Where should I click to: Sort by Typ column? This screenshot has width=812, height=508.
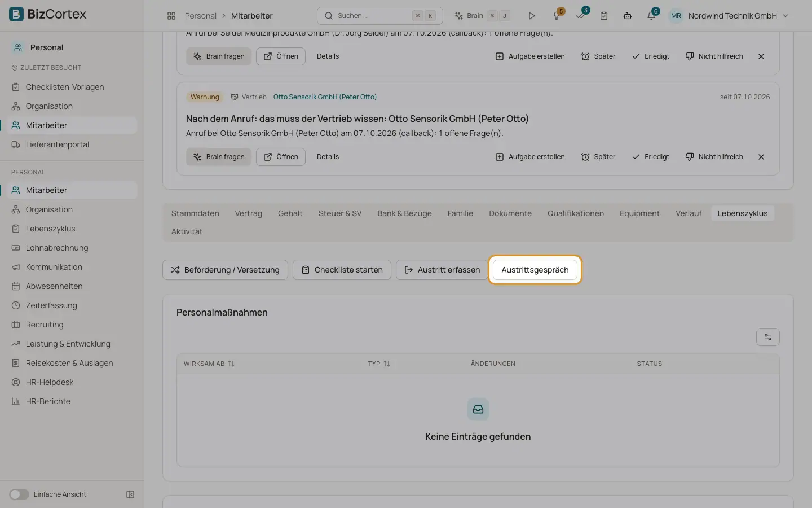click(379, 364)
